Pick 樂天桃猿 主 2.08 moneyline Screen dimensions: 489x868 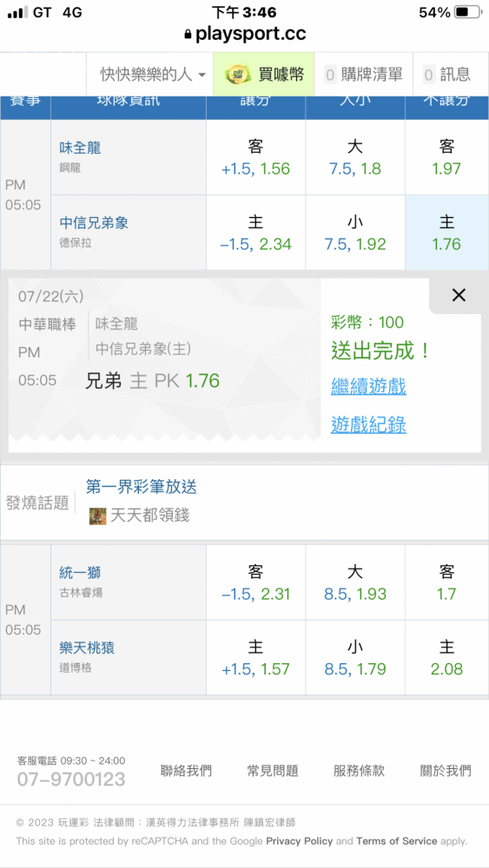coord(447,658)
